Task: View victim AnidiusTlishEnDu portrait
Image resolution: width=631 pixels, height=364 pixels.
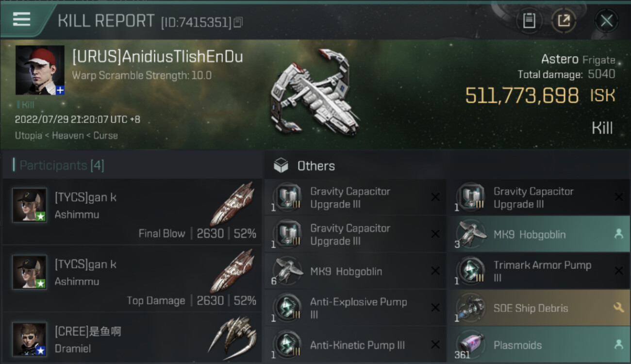Action: pyautogui.click(x=40, y=70)
